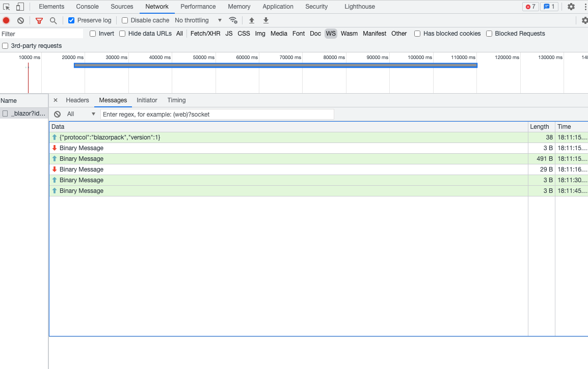Open the Lighthouse tab
The height and width of the screenshot is (369, 588).
pyautogui.click(x=360, y=7)
